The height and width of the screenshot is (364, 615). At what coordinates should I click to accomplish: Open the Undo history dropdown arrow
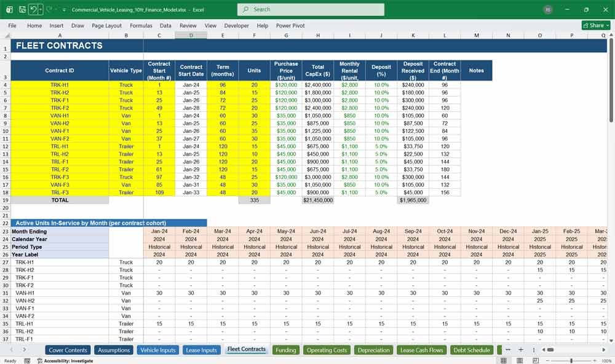[x=41, y=9]
